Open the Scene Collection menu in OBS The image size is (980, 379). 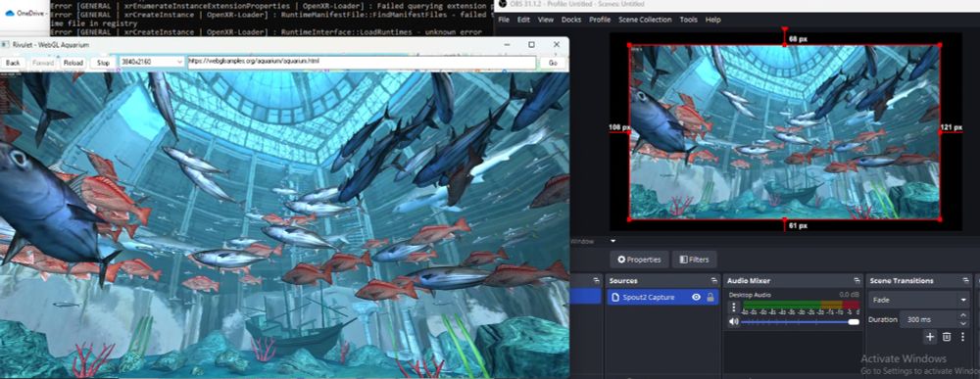tap(645, 20)
